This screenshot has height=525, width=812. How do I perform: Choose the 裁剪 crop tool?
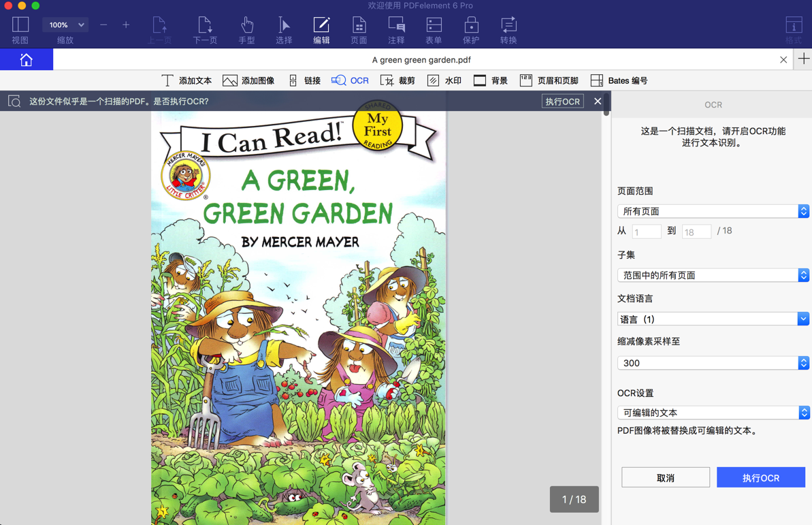tap(397, 80)
